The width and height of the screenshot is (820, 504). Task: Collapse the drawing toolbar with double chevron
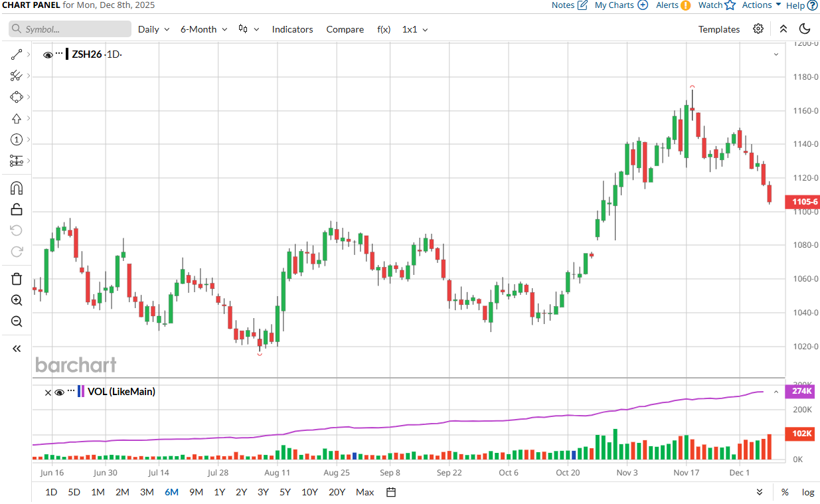[x=17, y=349]
